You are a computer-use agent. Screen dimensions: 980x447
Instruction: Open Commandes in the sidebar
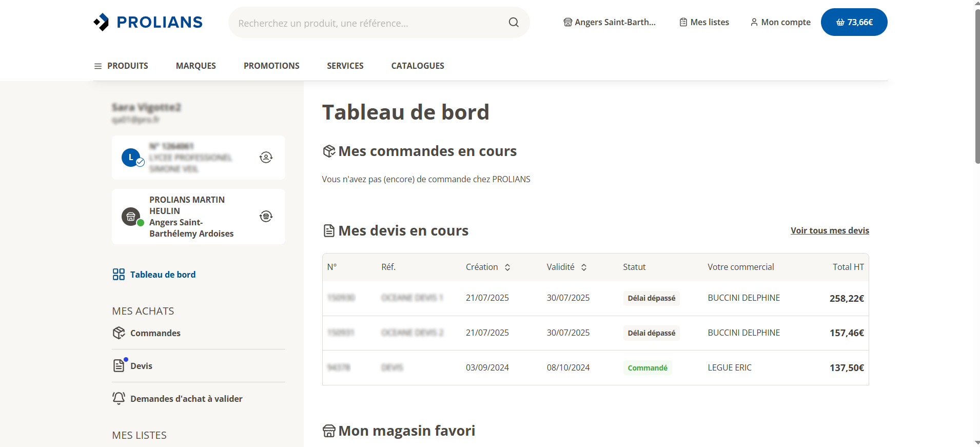point(155,333)
